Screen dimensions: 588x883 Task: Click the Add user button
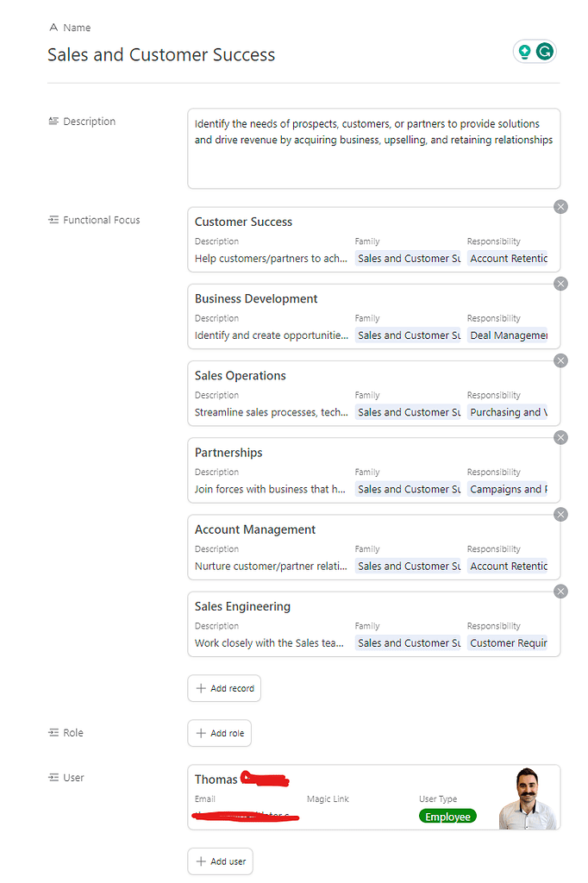coord(220,861)
